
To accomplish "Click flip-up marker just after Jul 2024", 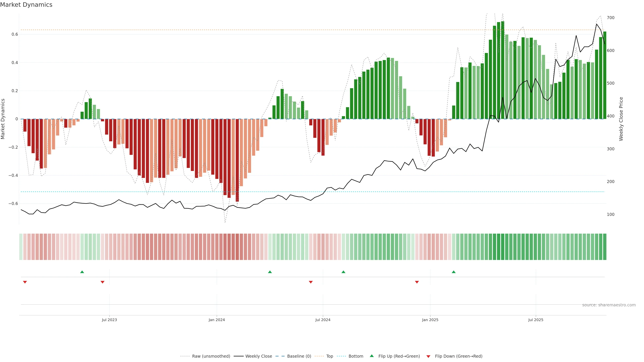I will pyautogui.click(x=343, y=272).
